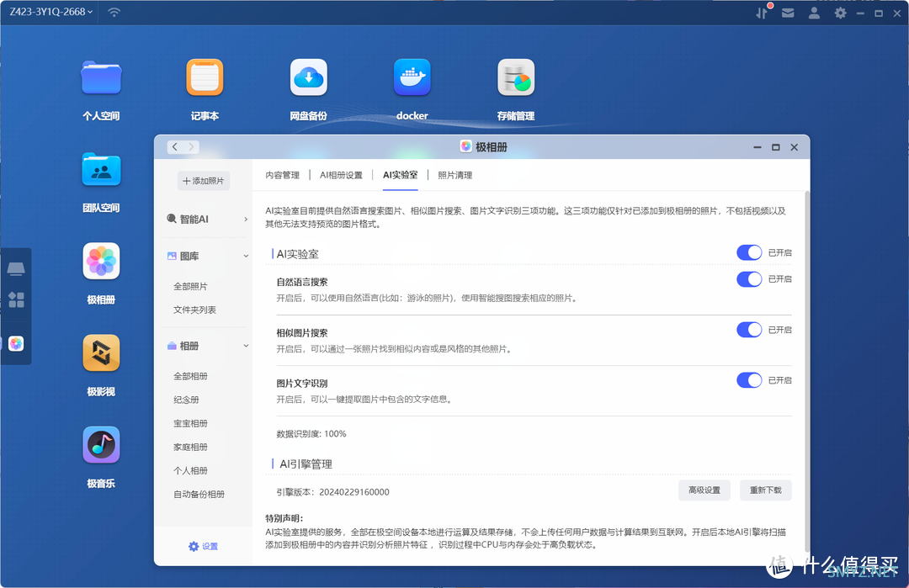This screenshot has width=909, height=588.
Task: Select 全部相册 in the sidebar
Action: (190, 376)
